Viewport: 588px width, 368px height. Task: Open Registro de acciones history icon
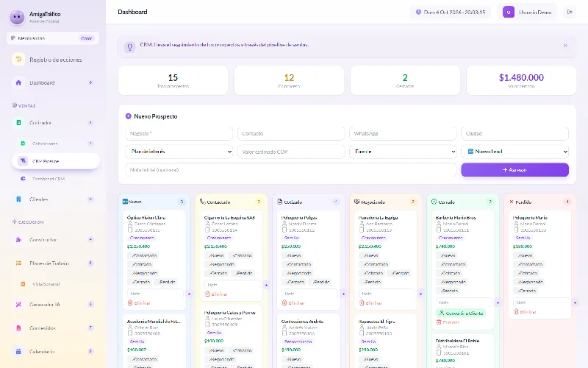(x=18, y=60)
